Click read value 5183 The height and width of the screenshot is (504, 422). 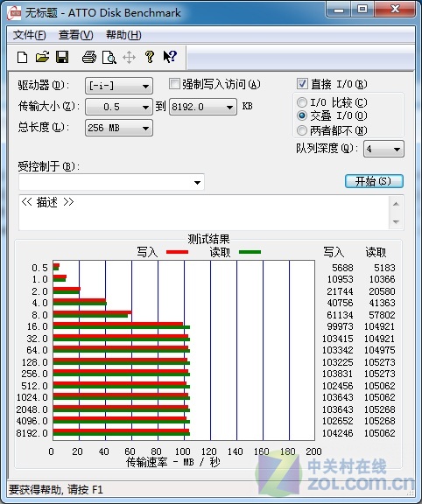tap(384, 268)
